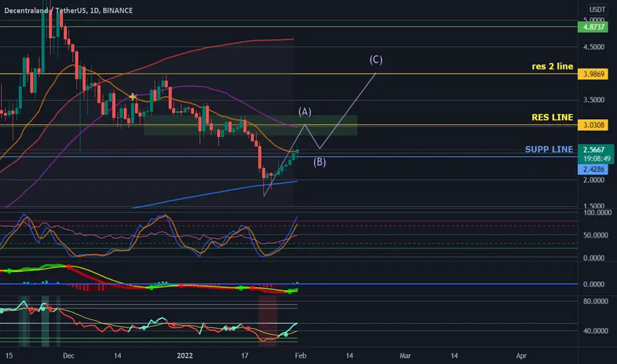Image resolution: width=617 pixels, height=364 pixels.
Task: Click the 100.0000 oscillator scale value
Action: click(597, 212)
